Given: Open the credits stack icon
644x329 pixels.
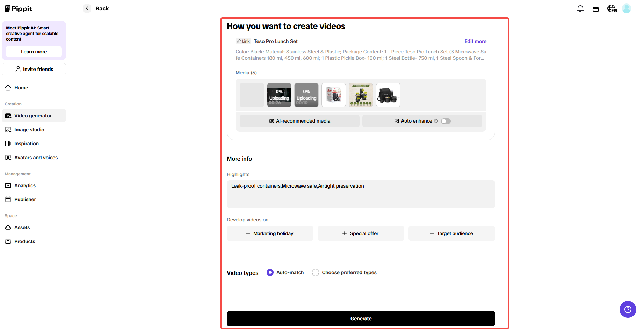Looking at the screenshot, I should pyautogui.click(x=596, y=8).
